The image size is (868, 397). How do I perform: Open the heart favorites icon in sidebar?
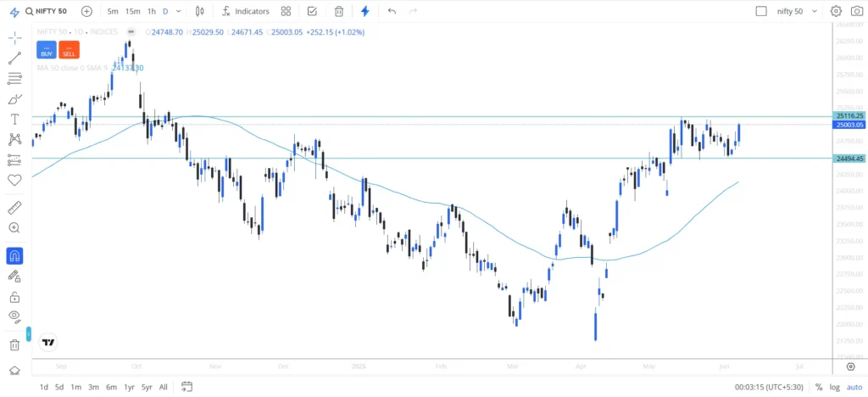pos(15,180)
